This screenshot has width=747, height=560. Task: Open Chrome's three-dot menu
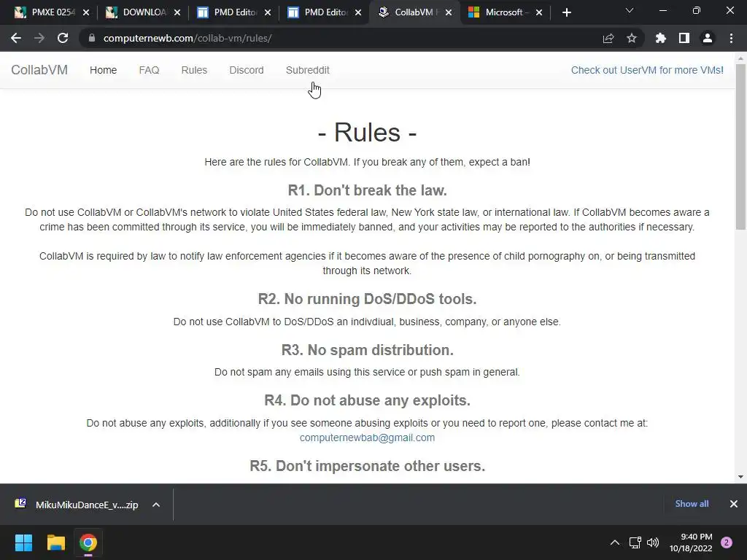(731, 38)
